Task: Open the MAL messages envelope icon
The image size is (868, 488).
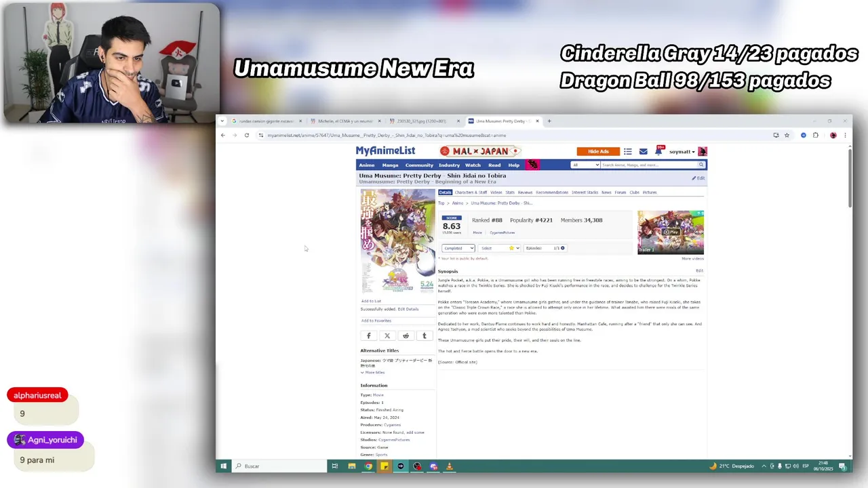Action: coord(643,151)
